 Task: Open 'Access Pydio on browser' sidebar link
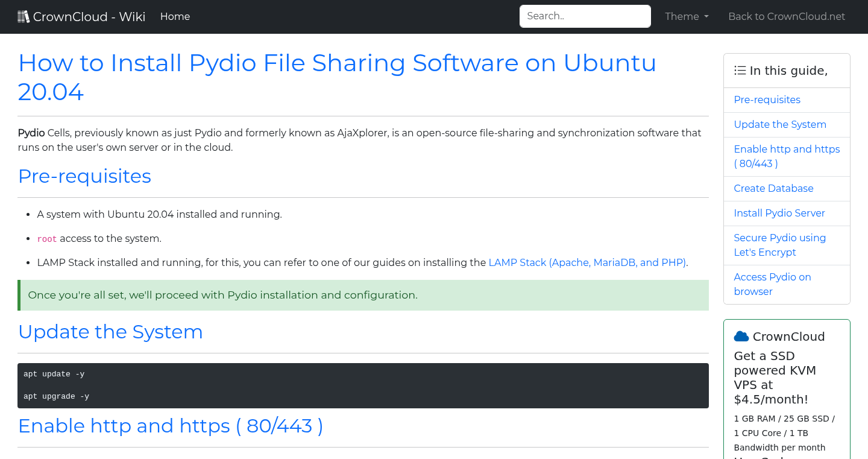point(772,284)
